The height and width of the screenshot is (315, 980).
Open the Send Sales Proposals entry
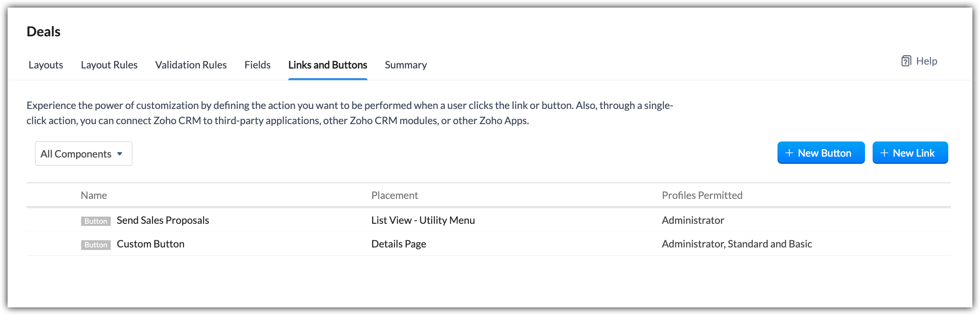[x=163, y=220]
